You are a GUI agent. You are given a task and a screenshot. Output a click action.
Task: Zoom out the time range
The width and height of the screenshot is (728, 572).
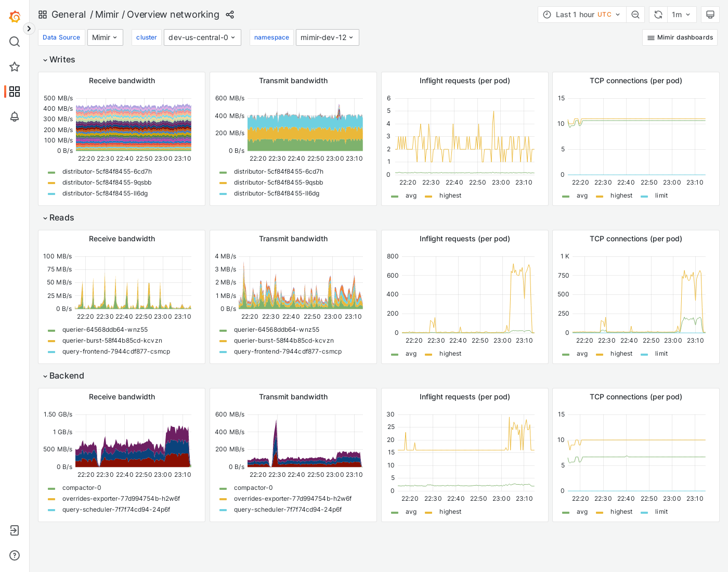click(635, 15)
